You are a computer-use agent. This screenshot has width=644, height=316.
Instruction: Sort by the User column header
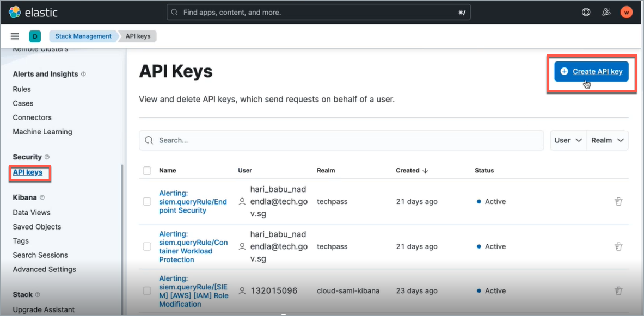pyautogui.click(x=245, y=170)
